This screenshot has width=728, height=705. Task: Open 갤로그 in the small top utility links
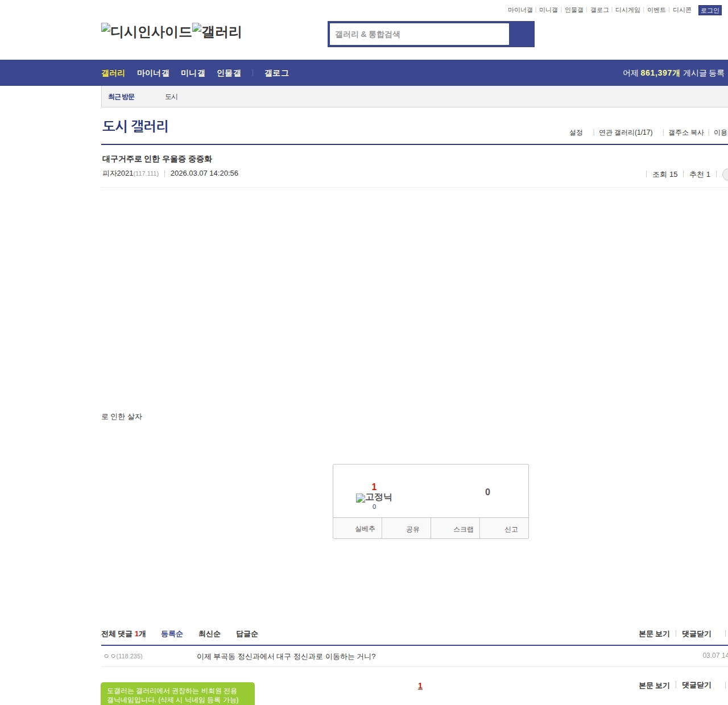[599, 10]
